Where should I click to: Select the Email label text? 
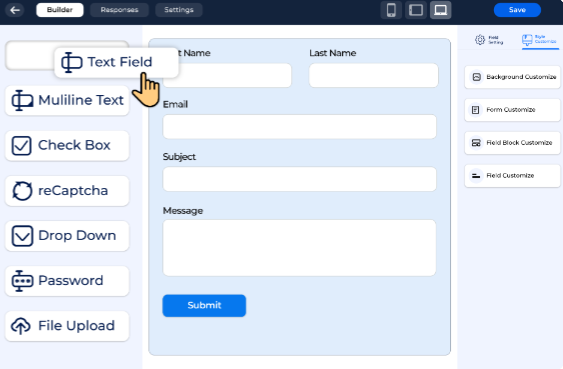[x=175, y=104]
